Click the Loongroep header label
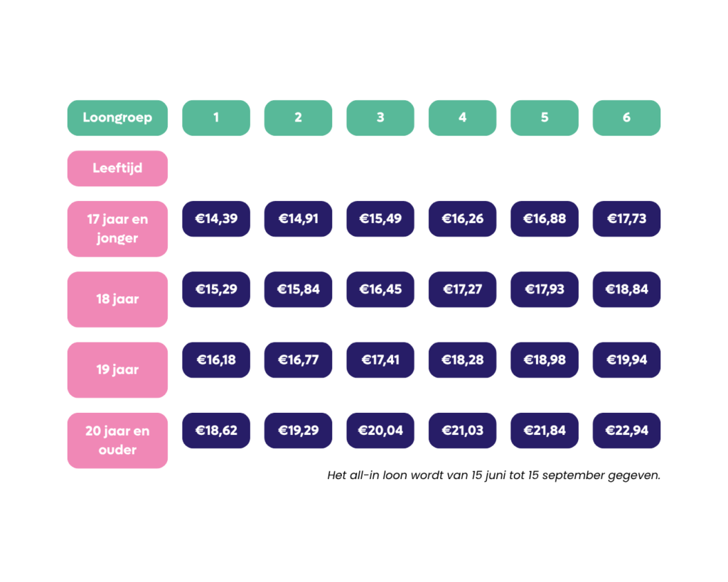 pos(117,118)
